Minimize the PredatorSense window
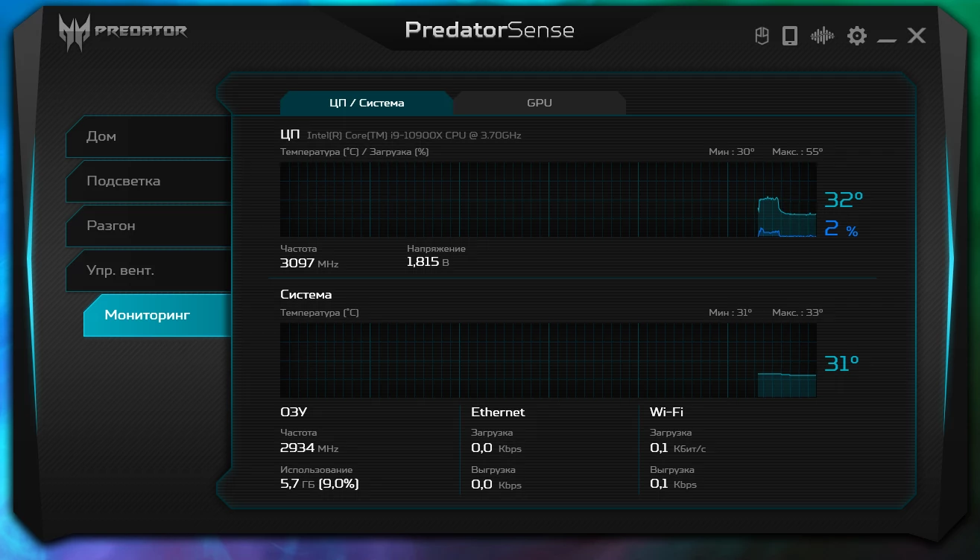The image size is (980, 560). (x=887, y=40)
